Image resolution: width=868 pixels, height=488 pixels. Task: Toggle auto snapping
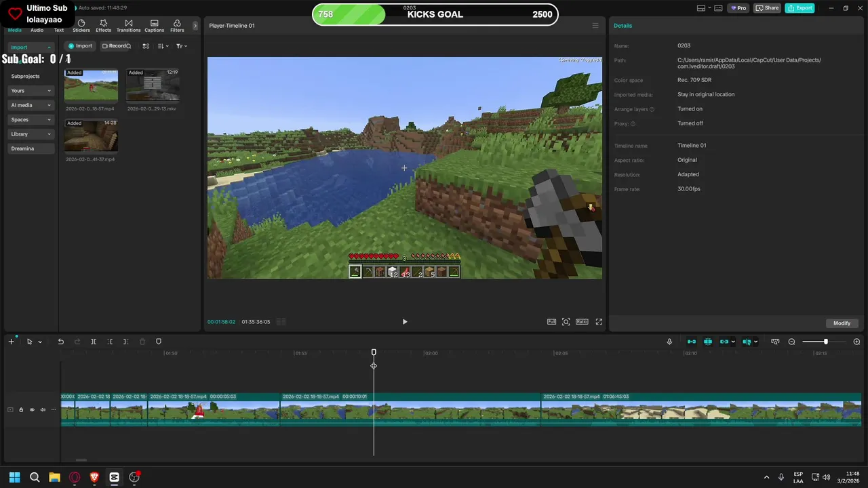pyautogui.click(x=707, y=342)
